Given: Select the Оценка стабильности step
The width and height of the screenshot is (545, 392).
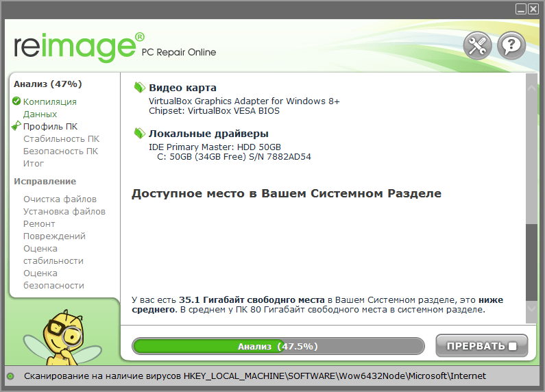Looking at the screenshot, I should (53, 254).
